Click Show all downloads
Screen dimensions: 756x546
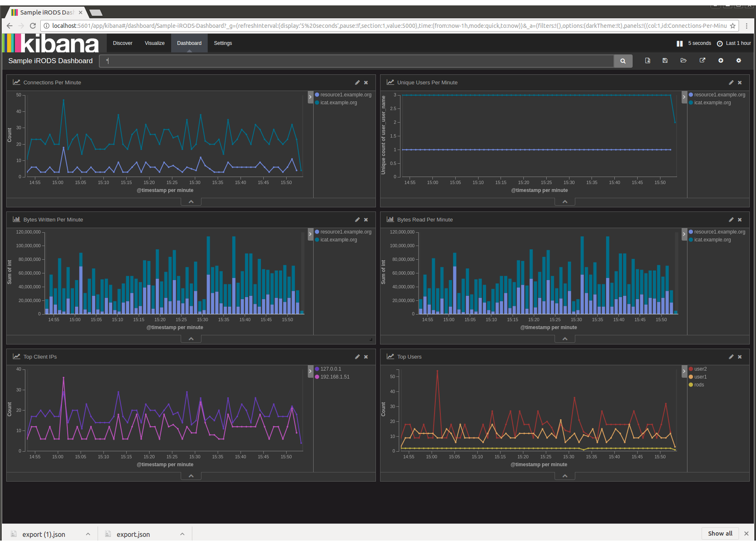[720, 534]
